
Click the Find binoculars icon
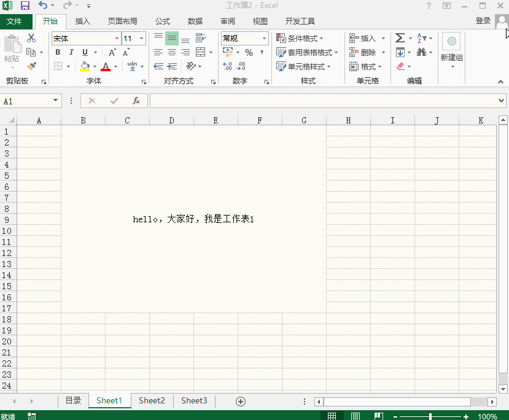[421, 52]
